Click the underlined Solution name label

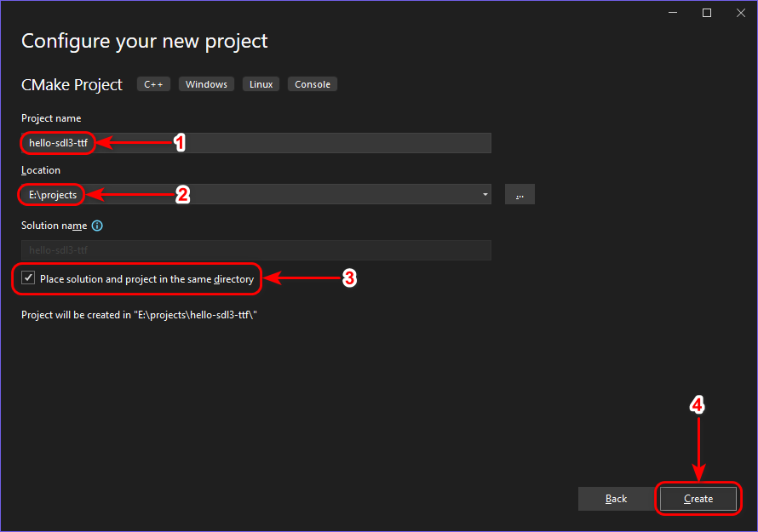coord(55,226)
